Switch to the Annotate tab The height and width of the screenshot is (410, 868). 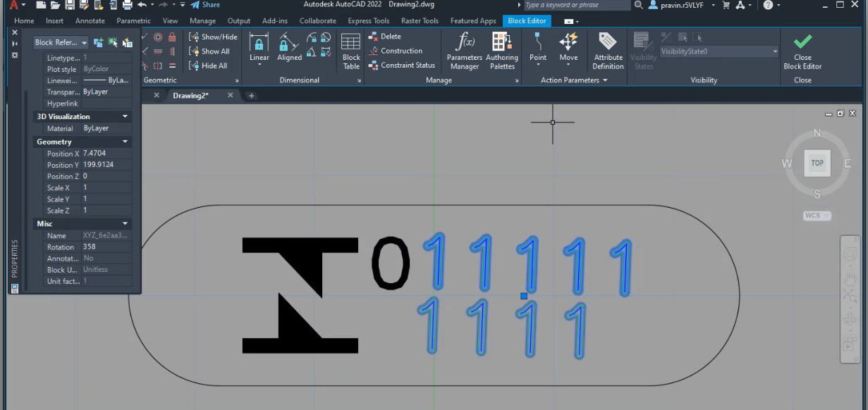pyautogui.click(x=90, y=21)
